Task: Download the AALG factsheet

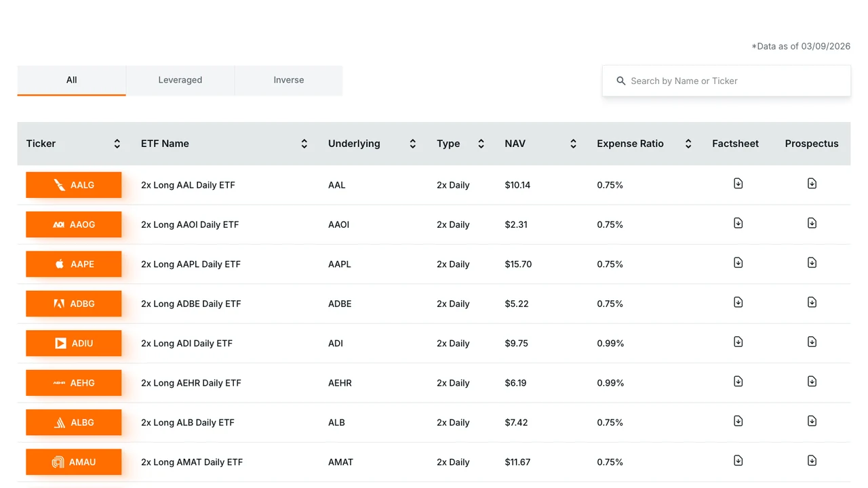Action: [738, 184]
